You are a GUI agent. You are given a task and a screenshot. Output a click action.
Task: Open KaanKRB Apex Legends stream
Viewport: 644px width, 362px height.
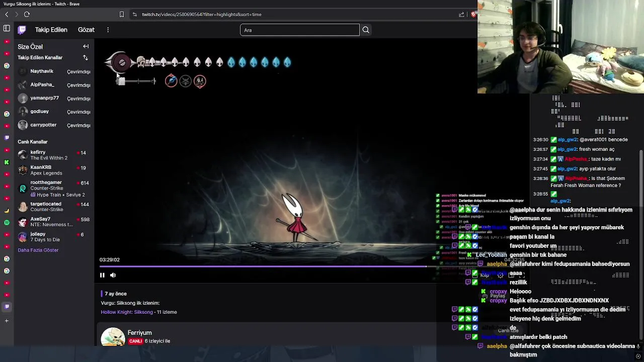click(54, 170)
